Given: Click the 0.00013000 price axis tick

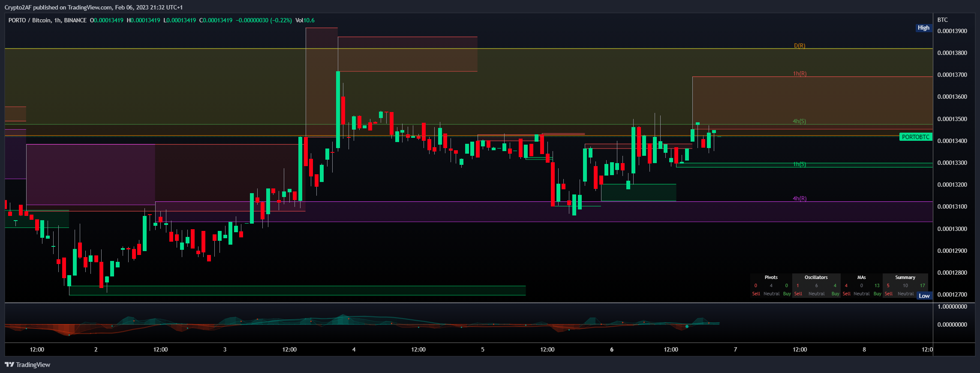Looking at the screenshot, I should (x=952, y=229).
